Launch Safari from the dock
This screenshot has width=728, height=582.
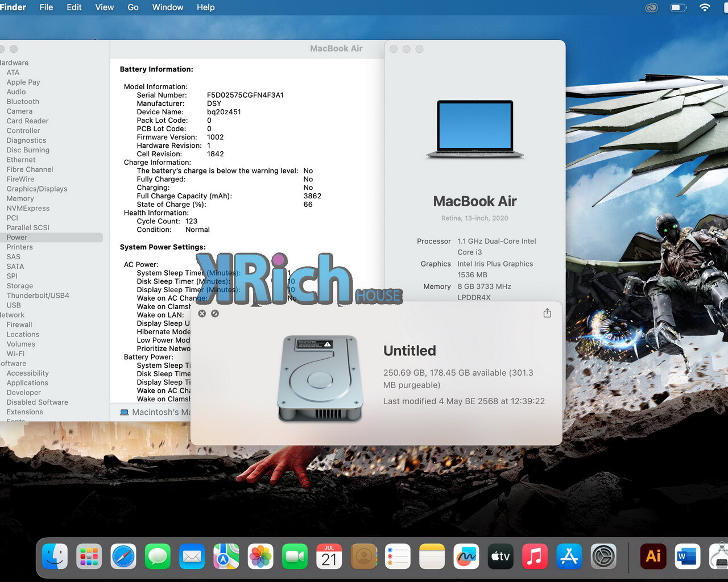tap(123, 556)
